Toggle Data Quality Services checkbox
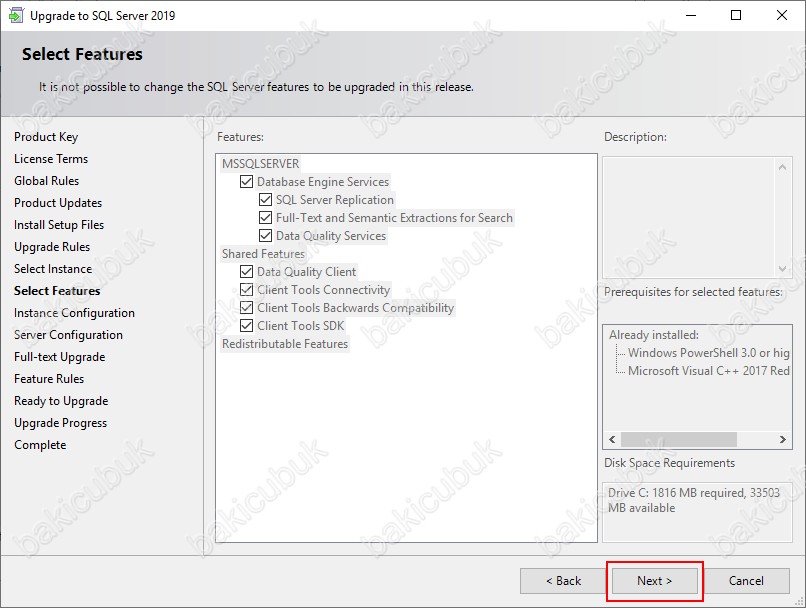This screenshot has height=608, width=806. 265,235
